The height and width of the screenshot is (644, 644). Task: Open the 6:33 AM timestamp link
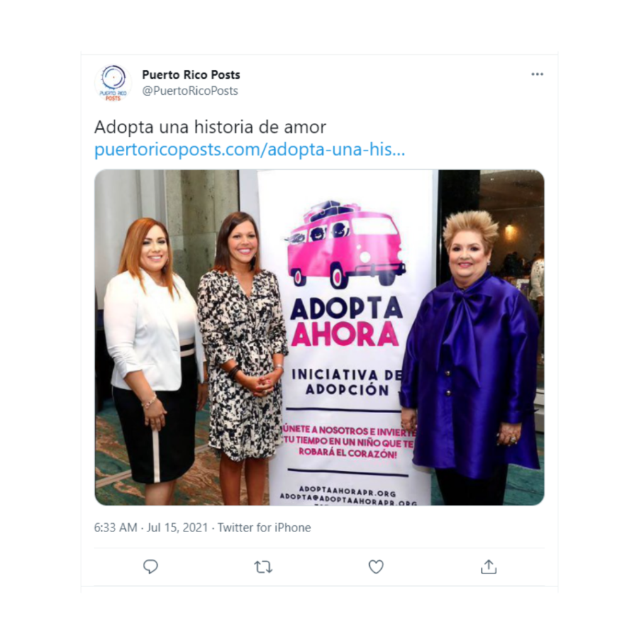coord(116,528)
